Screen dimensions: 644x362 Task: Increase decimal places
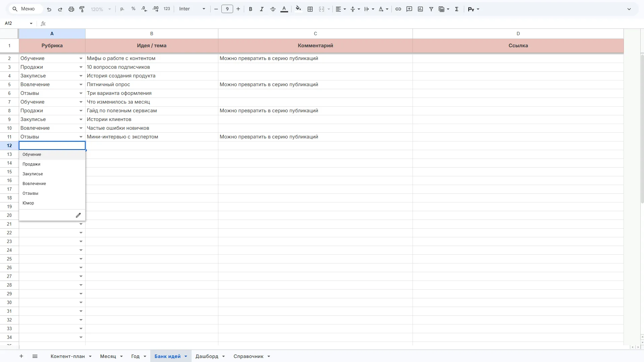(x=156, y=9)
